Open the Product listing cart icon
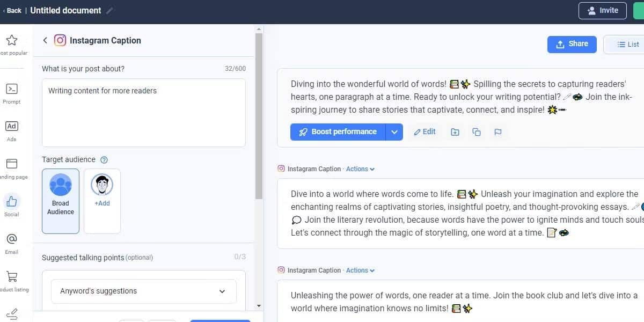Screen dimensions: 644x322 pos(12,277)
